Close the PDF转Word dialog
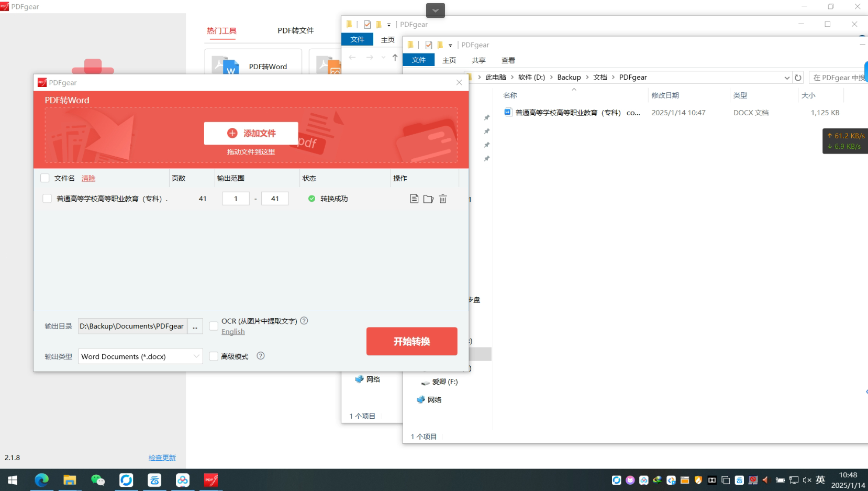 [x=459, y=82]
